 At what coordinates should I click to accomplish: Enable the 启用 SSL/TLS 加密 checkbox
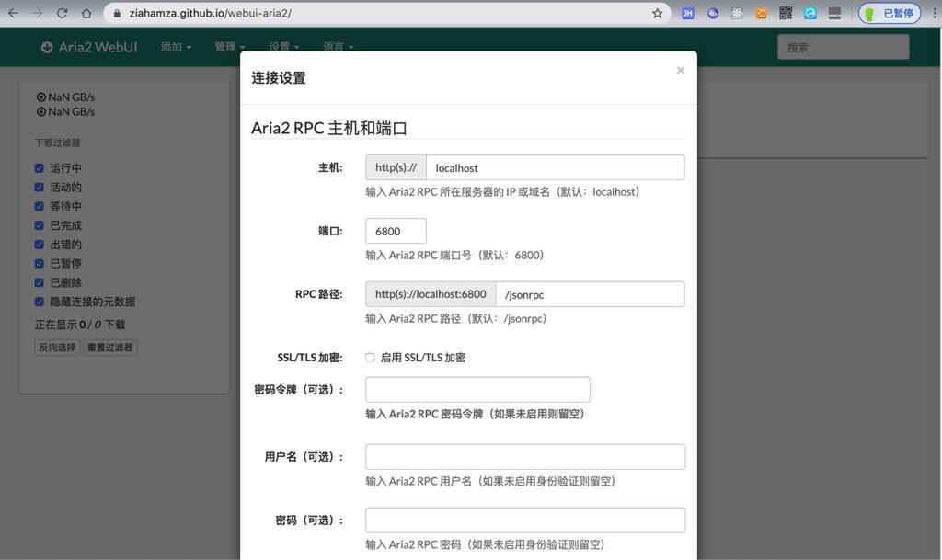(x=370, y=358)
